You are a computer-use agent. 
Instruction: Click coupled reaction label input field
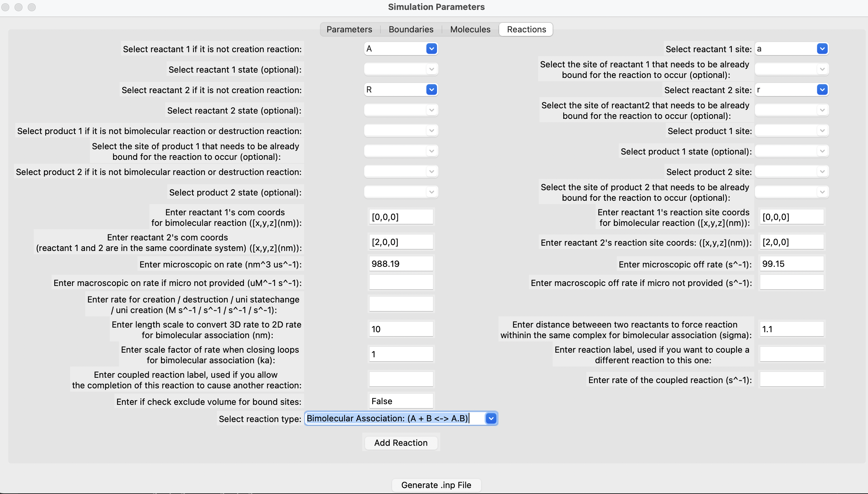(x=401, y=379)
